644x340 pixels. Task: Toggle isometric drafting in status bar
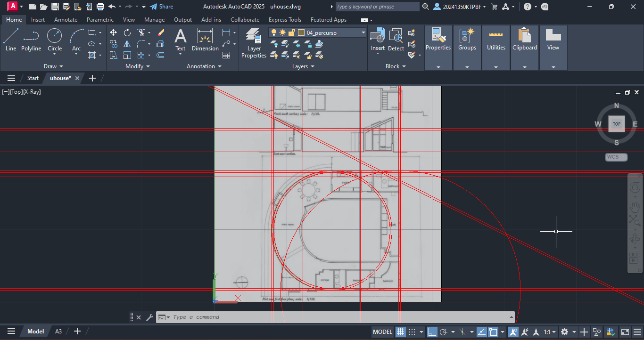coord(462,332)
